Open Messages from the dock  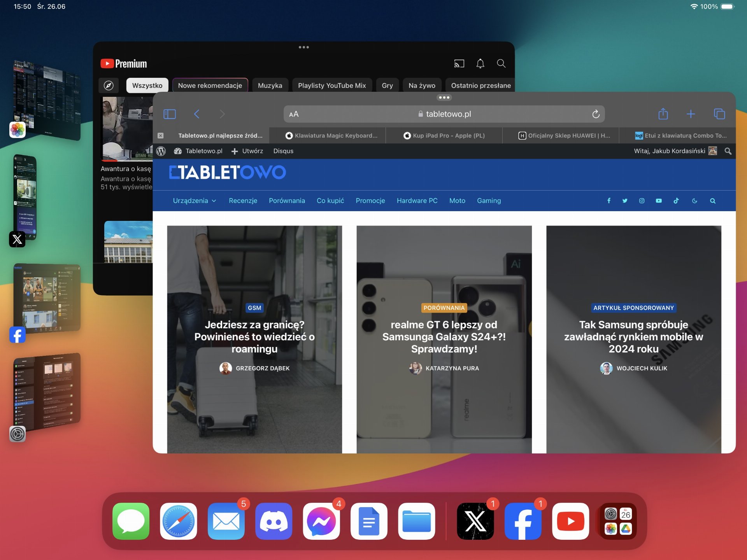[131, 521]
